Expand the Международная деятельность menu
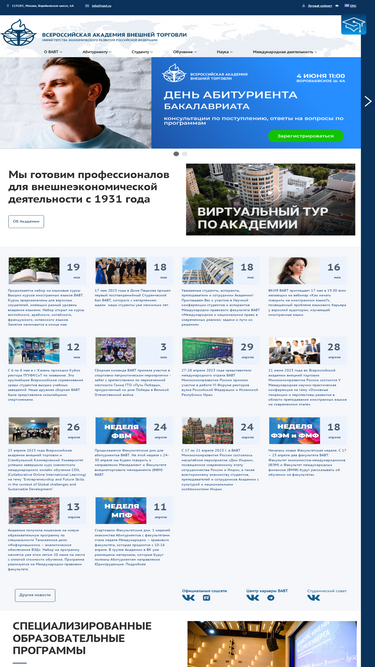375x667 pixels. (x=285, y=52)
